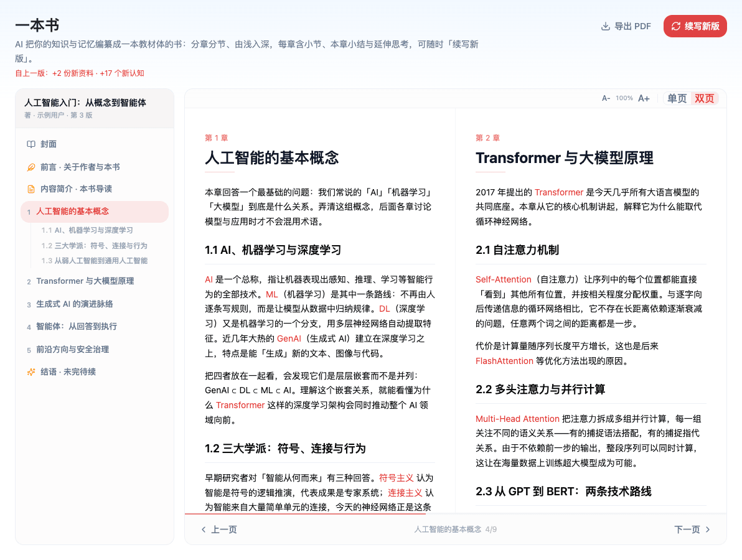Select 双页 double-page view
742x560 pixels.
704,98
